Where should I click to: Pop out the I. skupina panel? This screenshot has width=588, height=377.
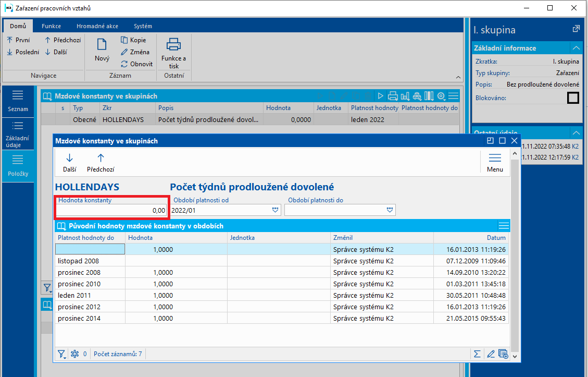tap(576, 29)
